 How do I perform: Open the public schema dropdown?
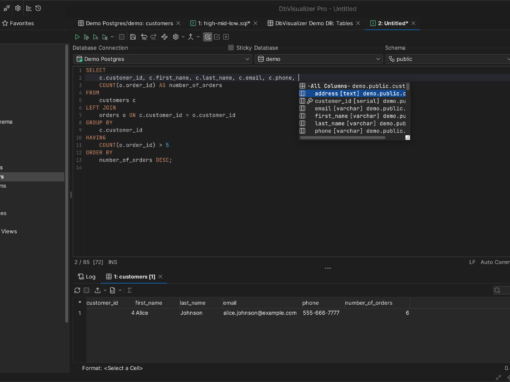[x=448, y=59]
